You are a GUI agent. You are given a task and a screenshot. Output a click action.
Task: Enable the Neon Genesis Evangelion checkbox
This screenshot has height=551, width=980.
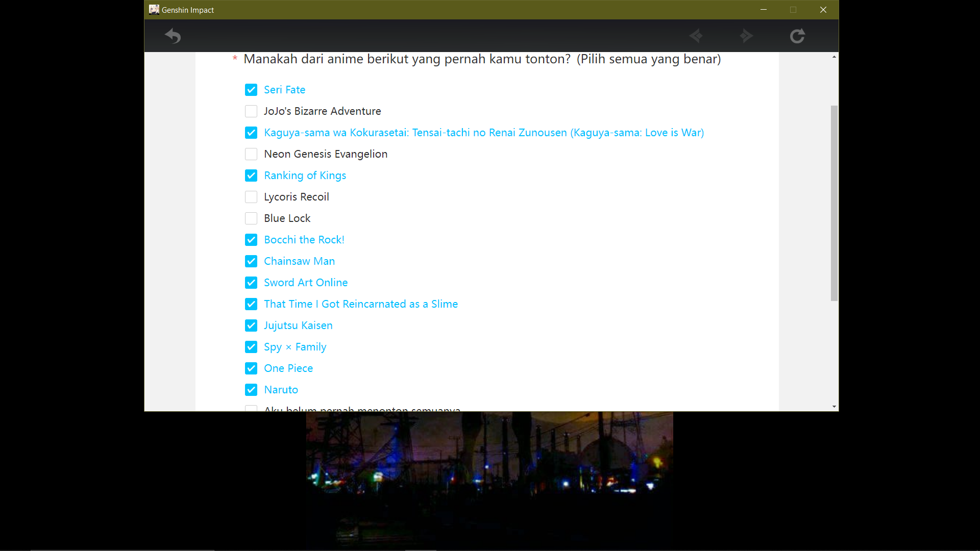pyautogui.click(x=251, y=154)
